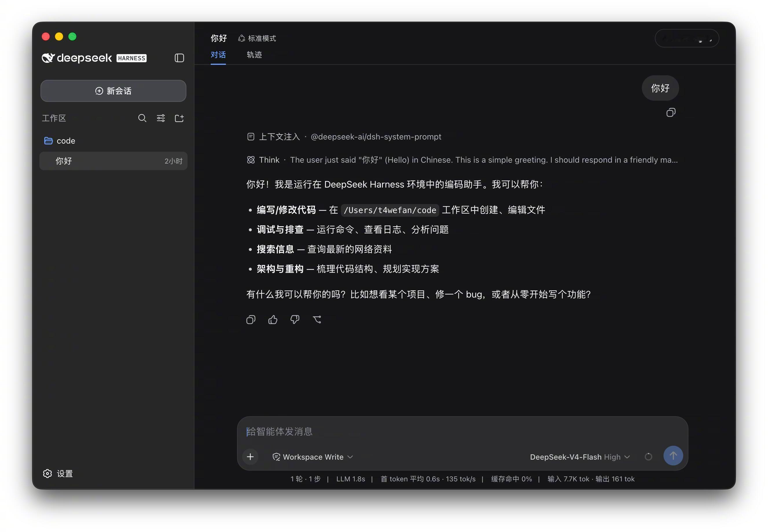Add a new workspace folder
This screenshot has width=768, height=532.
point(179,118)
